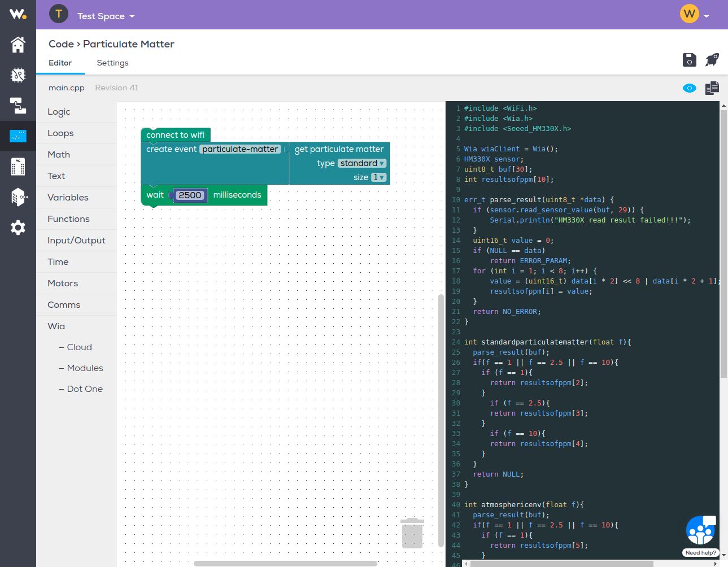Click the Wia logo icon
The width and height of the screenshot is (728, 567).
18,14
